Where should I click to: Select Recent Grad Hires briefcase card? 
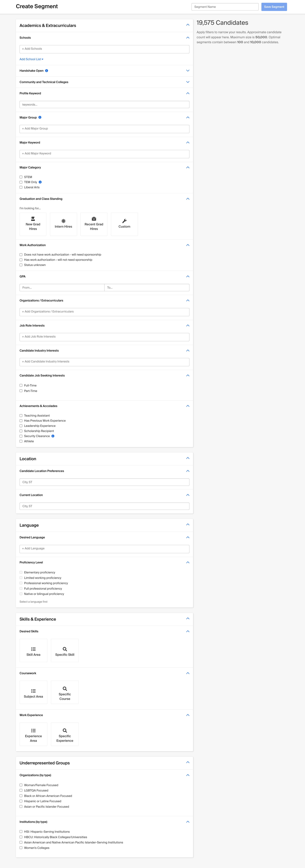pos(94,224)
